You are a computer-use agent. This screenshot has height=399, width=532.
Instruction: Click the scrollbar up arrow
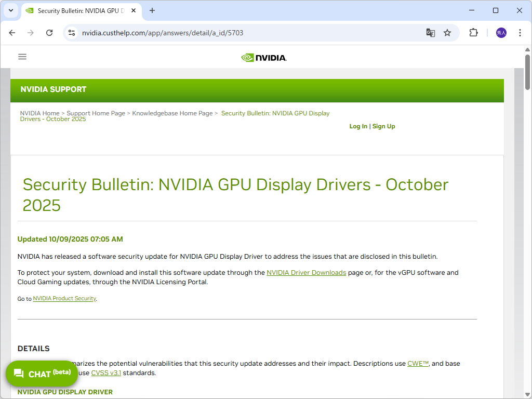click(x=528, y=49)
